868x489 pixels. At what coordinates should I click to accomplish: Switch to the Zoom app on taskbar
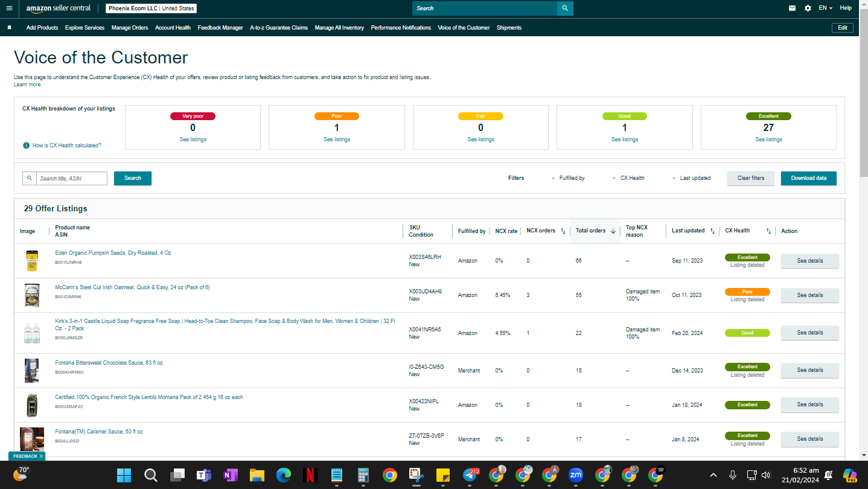pos(576,475)
